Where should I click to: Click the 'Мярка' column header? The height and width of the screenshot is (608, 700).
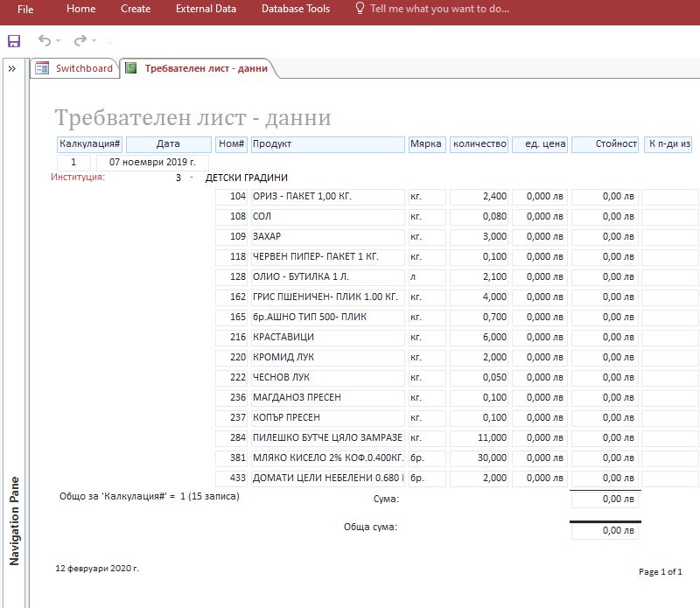coord(427,144)
